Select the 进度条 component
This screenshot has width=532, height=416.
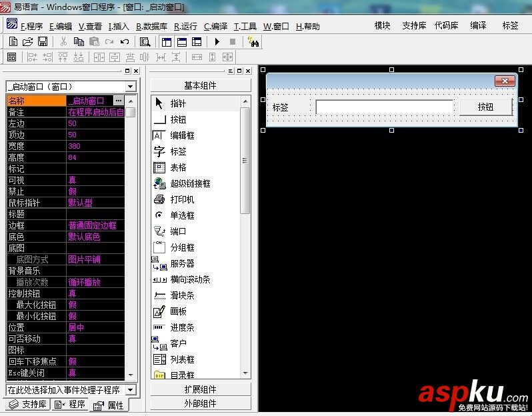tap(196, 327)
